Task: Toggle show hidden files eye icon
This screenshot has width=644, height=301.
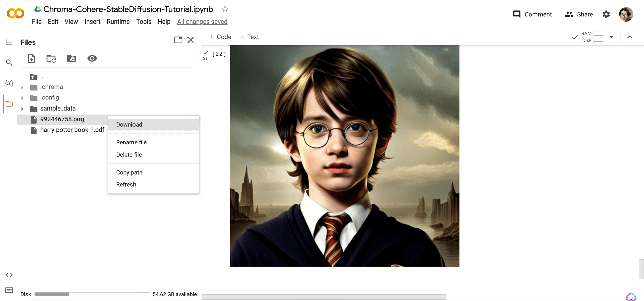Action: pos(92,58)
